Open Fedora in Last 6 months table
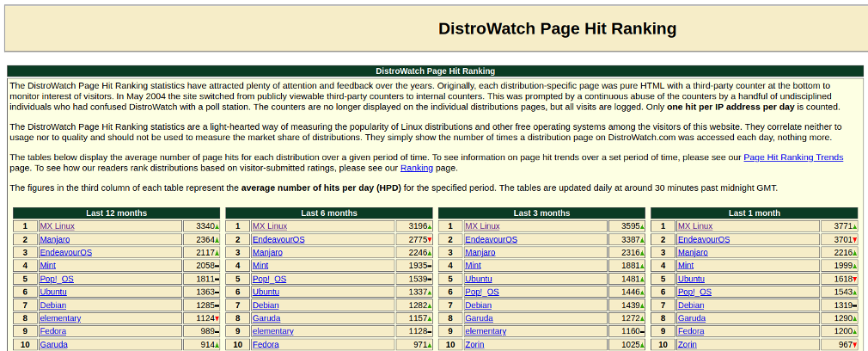The image size is (868, 351). [266, 344]
